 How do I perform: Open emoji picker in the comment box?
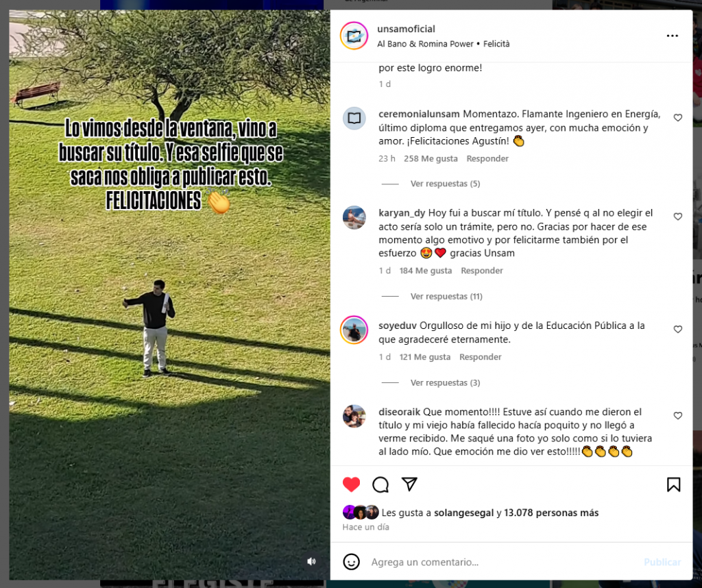(352, 561)
